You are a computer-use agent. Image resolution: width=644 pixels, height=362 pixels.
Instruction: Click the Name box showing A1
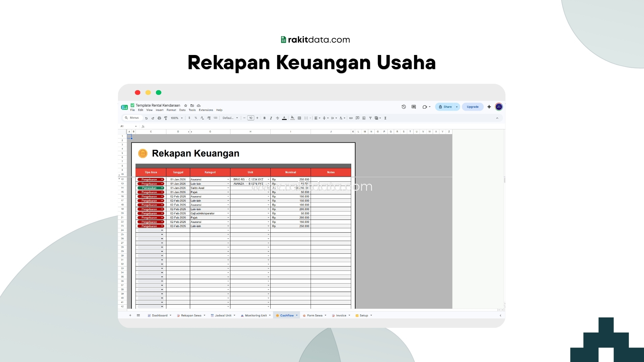pos(128,126)
